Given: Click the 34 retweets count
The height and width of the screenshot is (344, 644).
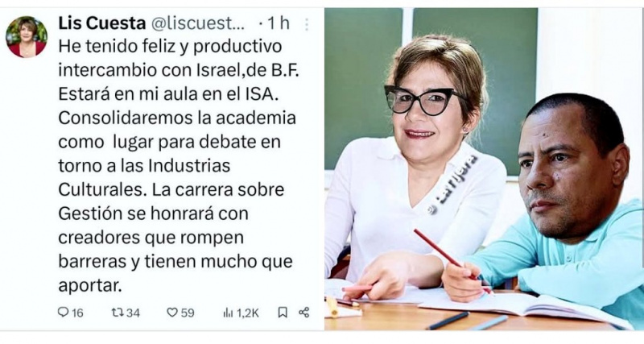Looking at the screenshot, I should pyautogui.click(x=133, y=313).
